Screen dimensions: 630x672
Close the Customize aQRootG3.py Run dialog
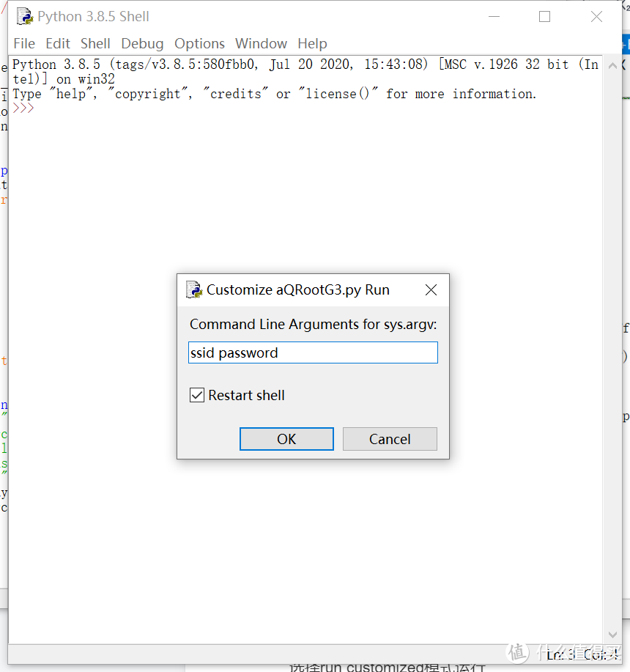(431, 290)
